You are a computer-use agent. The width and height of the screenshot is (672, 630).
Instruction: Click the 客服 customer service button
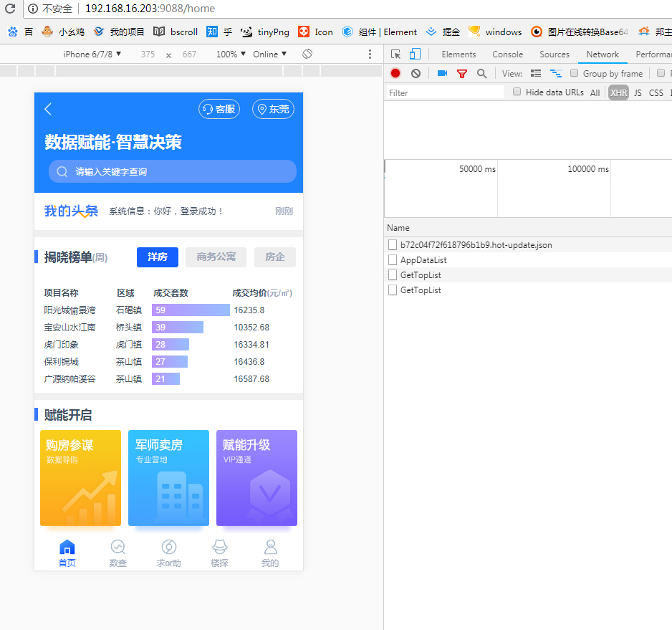pos(219,109)
